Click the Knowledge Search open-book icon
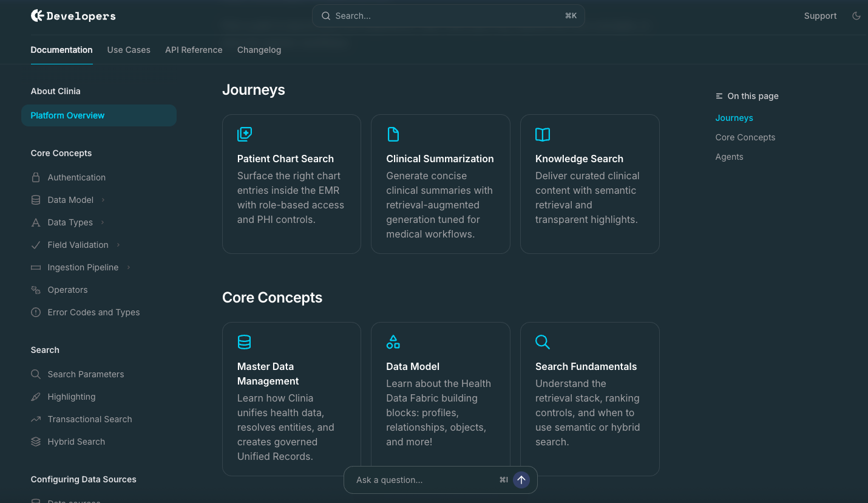The height and width of the screenshot is (503, 868). point(543,134)
